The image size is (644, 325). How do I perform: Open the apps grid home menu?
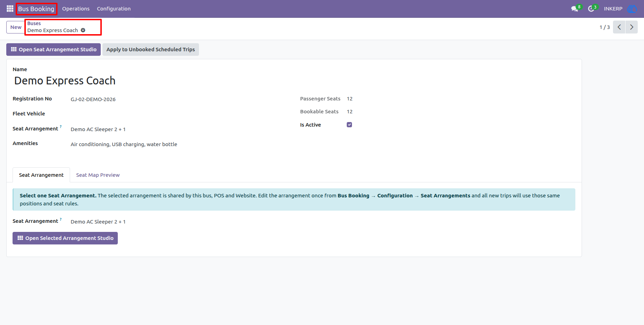[x=10, y=9]
